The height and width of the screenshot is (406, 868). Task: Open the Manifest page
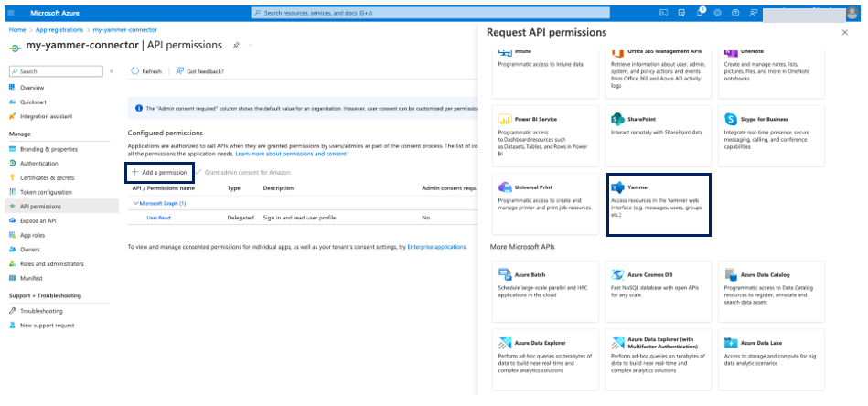coord(31,278)
